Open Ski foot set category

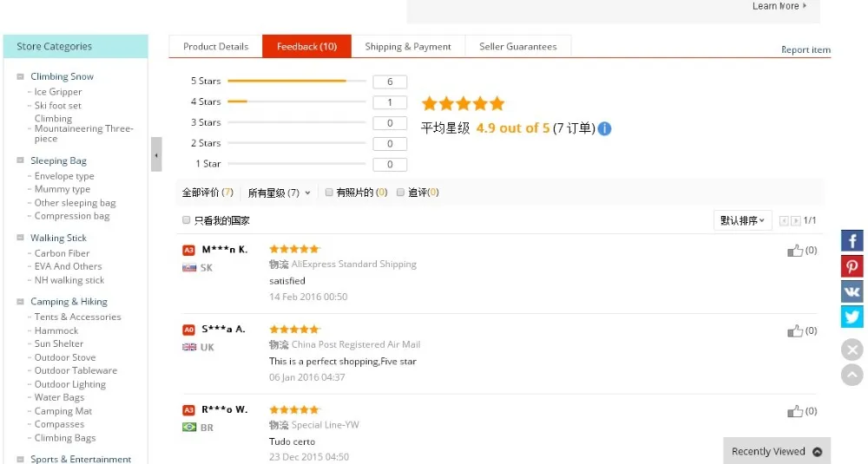tap(57, 105)
